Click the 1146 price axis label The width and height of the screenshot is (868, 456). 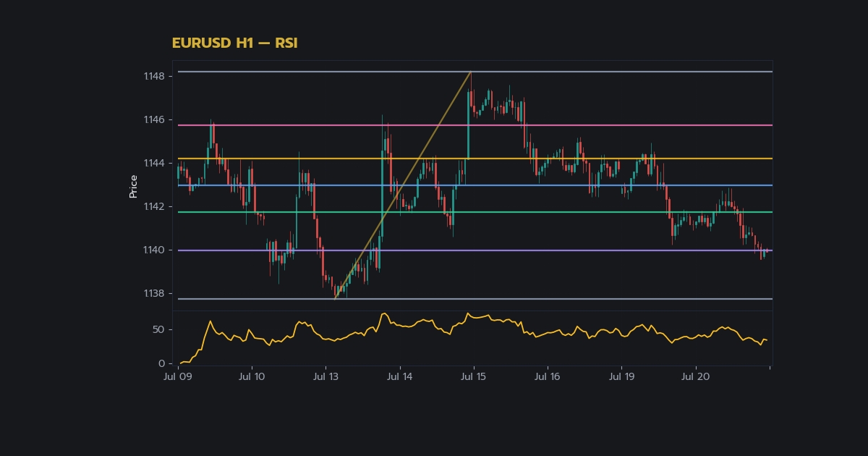point(153,119)
